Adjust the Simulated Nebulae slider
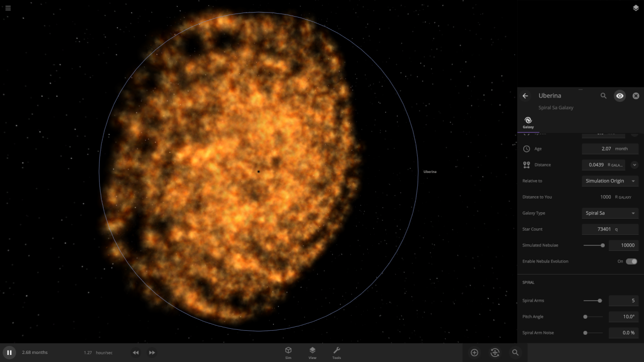644x362 pixels. pos(594,245)
